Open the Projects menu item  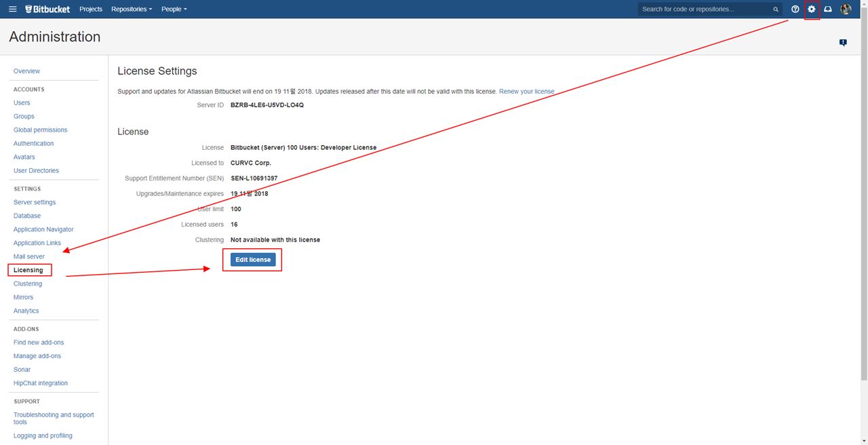[91, 9]
